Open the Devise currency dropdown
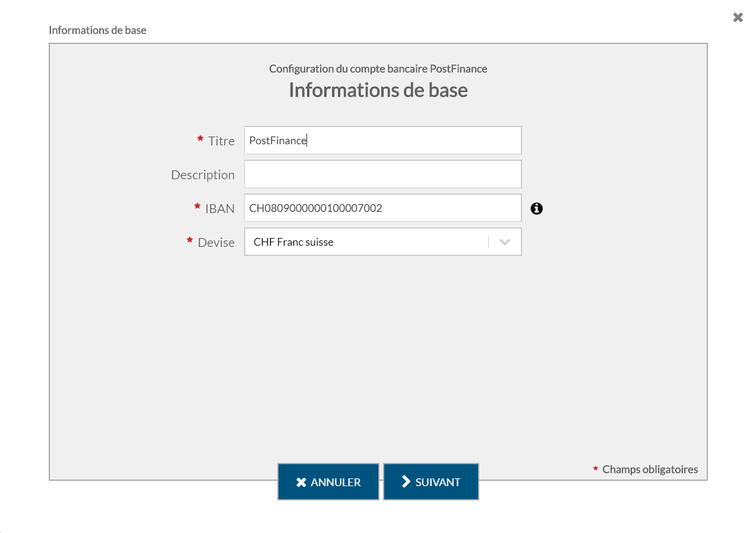 tap(382, 242)
